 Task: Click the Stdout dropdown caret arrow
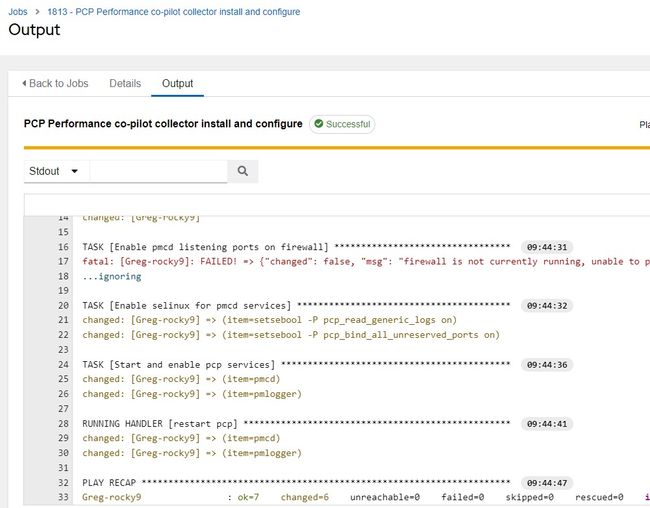(x=75, y=171)
